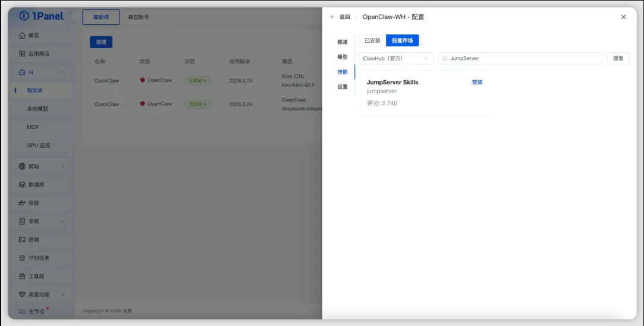Open the 容器 container icon
Screen dimensions: 644x326
[22, 203]
